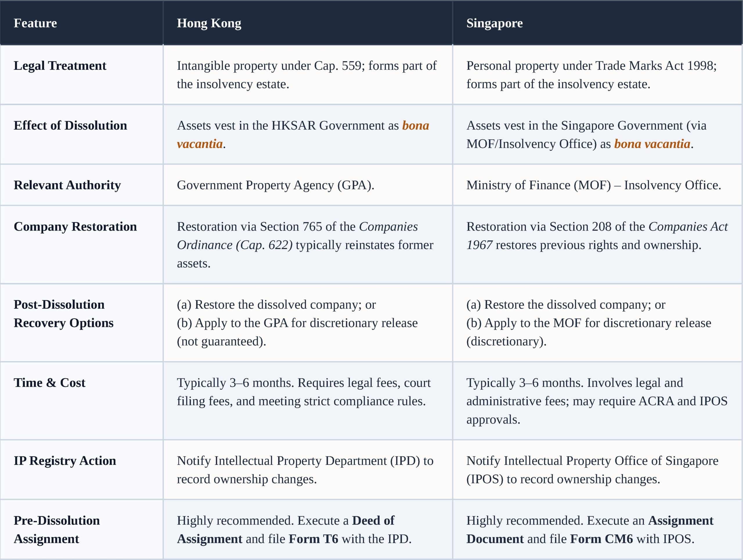
Task: Select 'Post-Dissolution Recovery Options' row label
Action: pyautogui.click(x=82, y=323)
